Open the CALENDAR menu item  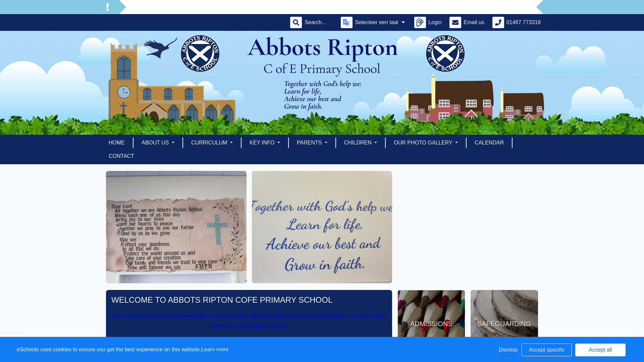click(489, 143)
